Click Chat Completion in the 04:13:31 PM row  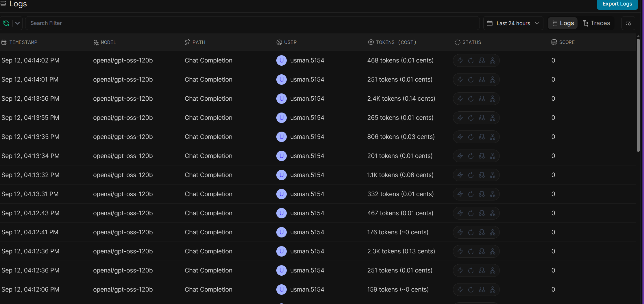(208, 194)
